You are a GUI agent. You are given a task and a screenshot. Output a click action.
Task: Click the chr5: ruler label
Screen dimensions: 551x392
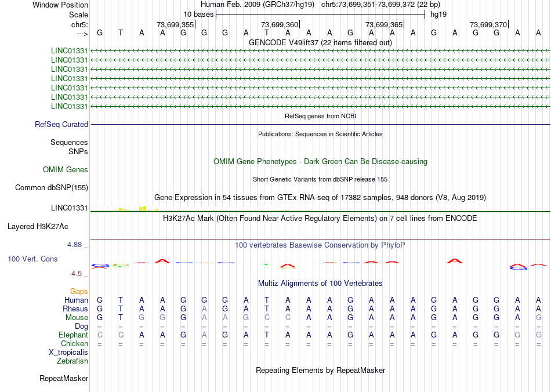coord(79,24)
